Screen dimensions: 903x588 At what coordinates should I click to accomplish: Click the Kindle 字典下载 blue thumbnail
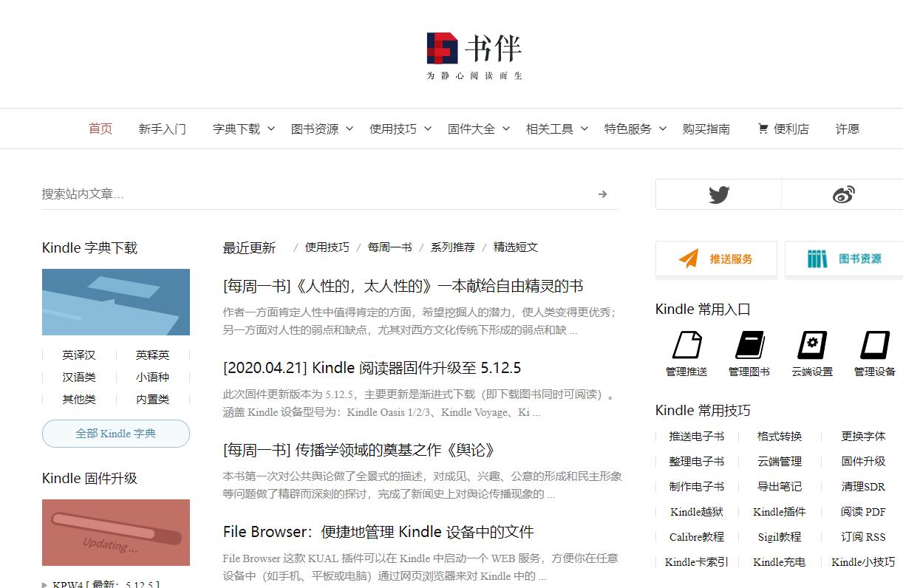pyautogui.click(x=116, y=302)
